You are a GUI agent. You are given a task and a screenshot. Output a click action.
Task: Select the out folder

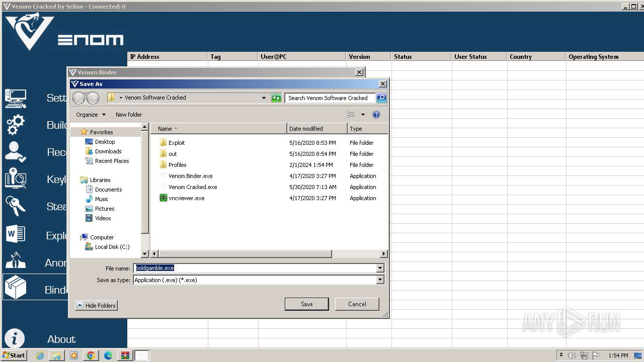pyautogui.click(x=173, y=154)
